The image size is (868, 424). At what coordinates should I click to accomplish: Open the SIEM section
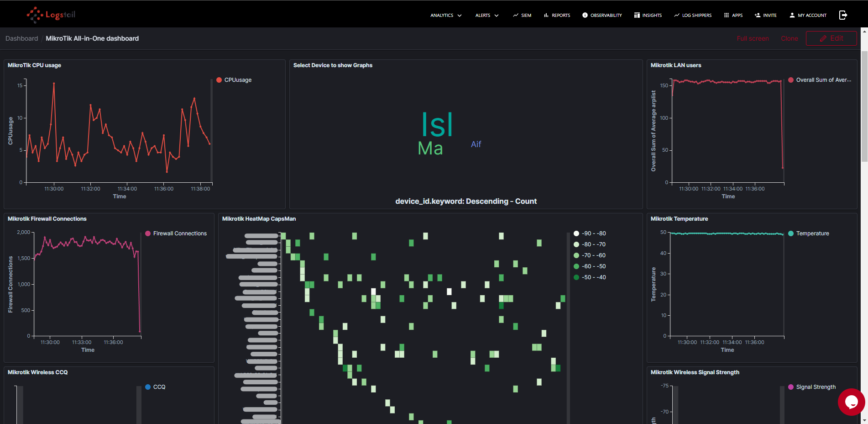(522, 15)
